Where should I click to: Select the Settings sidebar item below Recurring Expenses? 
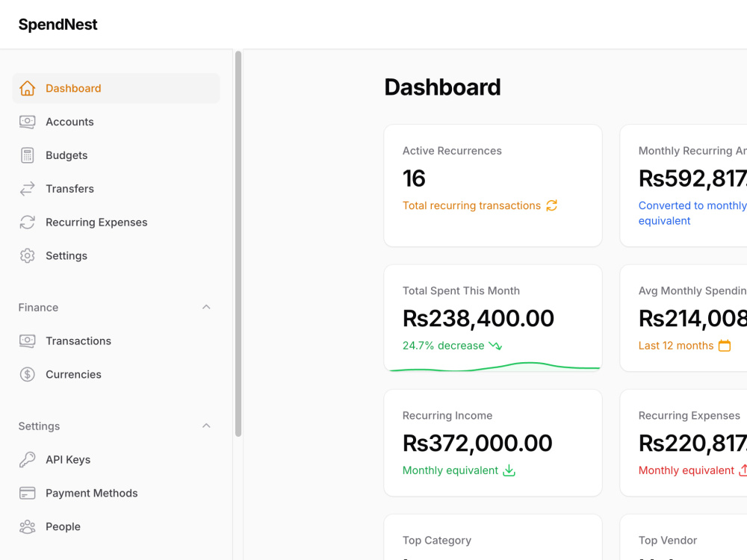click(116, 255)
